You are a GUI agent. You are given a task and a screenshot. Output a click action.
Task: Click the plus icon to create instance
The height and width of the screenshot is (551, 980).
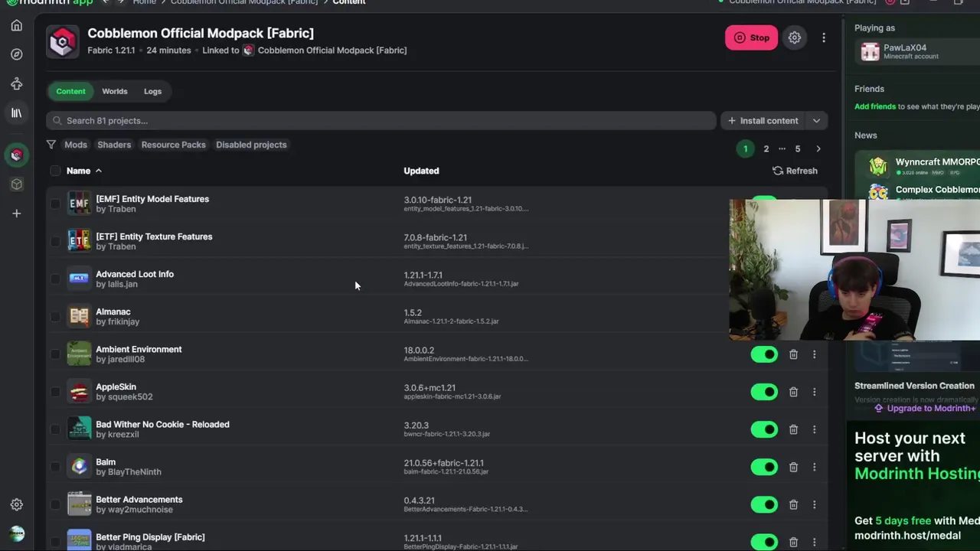click(x=16, y=214)
